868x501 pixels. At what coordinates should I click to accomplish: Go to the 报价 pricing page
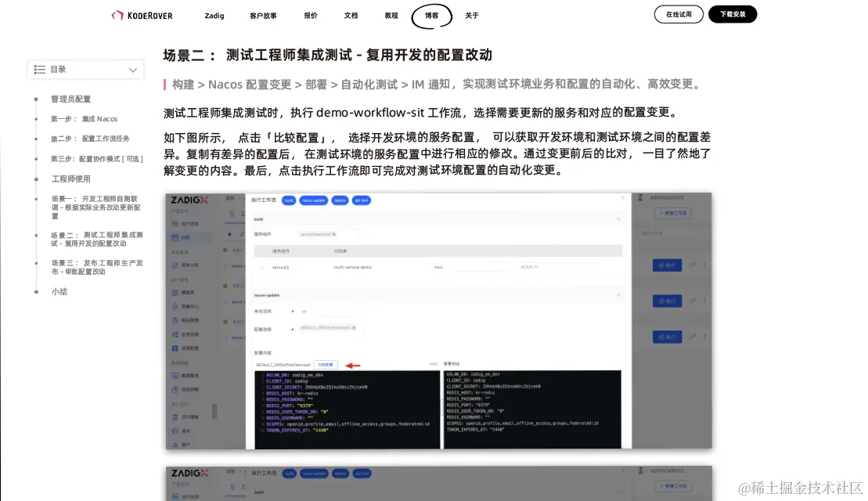click(311, 16)
